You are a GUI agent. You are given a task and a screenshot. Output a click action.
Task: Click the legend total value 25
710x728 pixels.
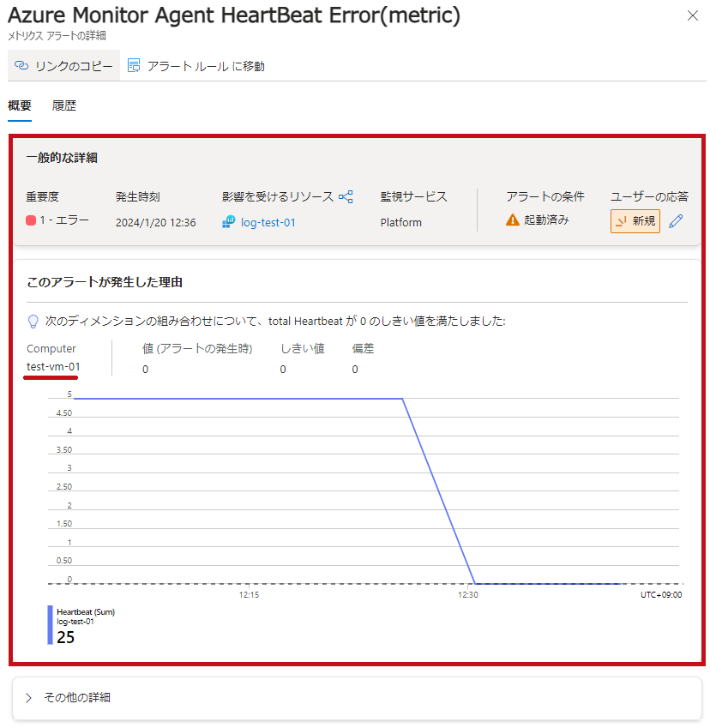point(65,637)
